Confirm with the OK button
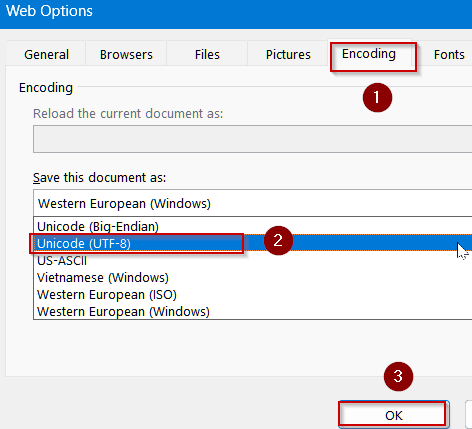This screenshot has height=429, width=472. pyautogui.click(x=394, y=415)
